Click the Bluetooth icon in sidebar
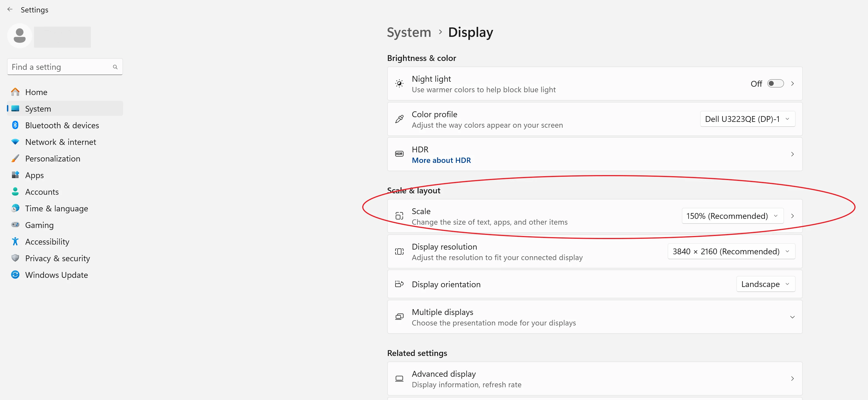Screen dimensions: 868x400 pos(15,125)
